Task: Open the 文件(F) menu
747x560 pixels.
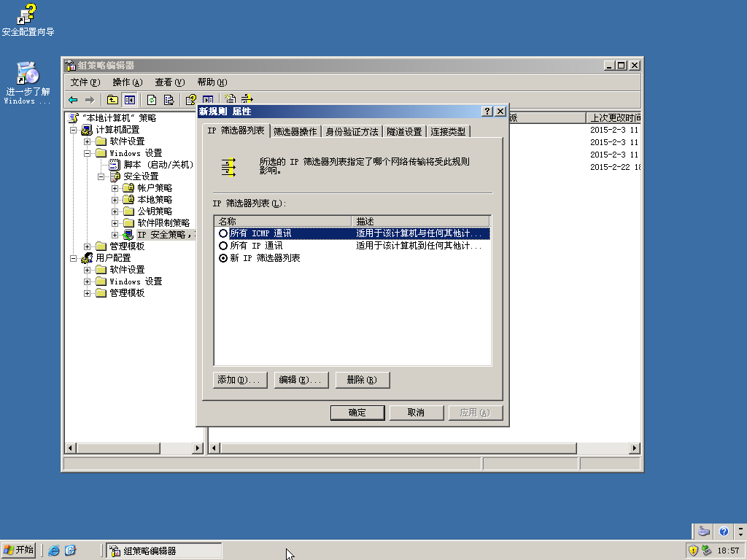Action: (85, 82)
